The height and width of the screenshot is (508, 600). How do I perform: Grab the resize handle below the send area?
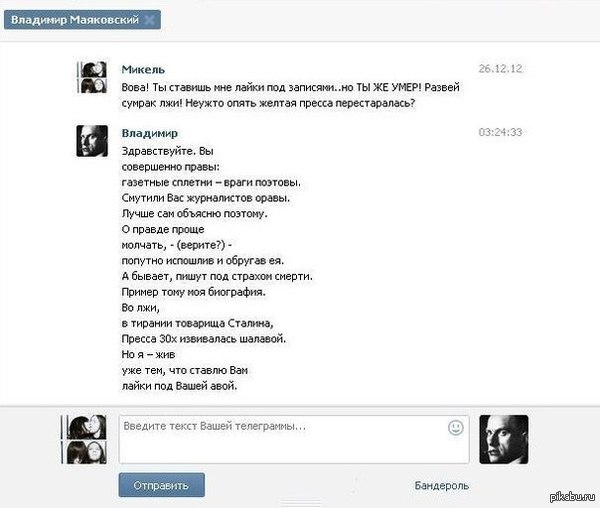(300, 503)
